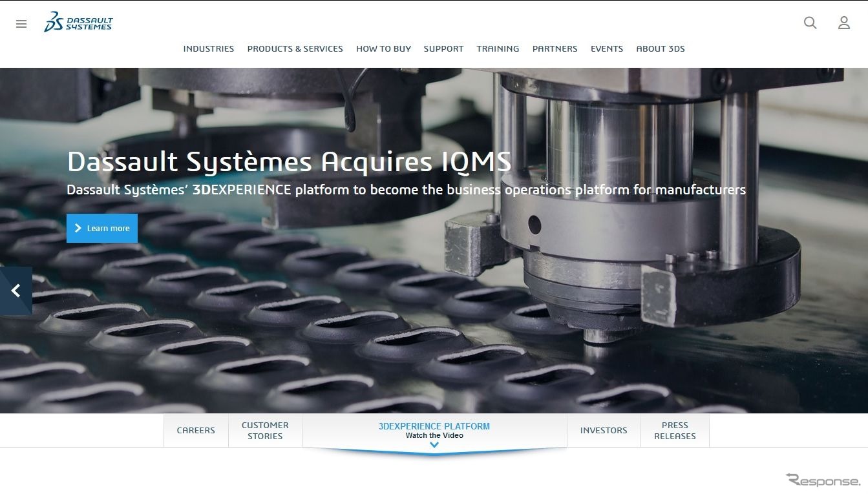
Task: Click the 3DEXPERIENCE platform subtitle text
Action: 406,190
